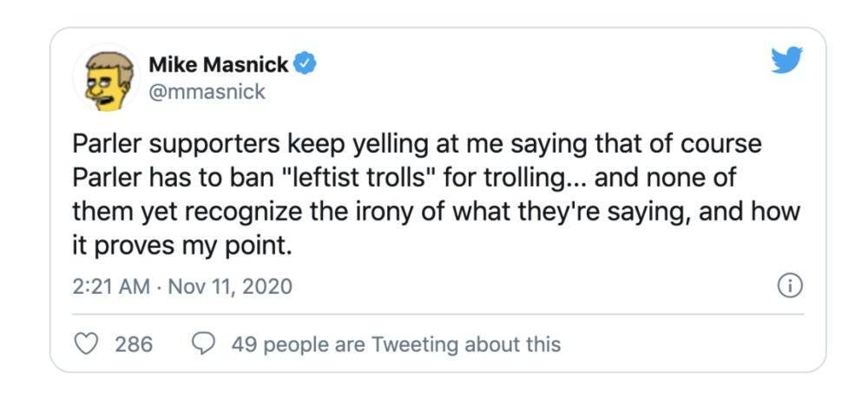Open the tweet info circle icon
This screenshot has width=868, height=411.
coord(790,286)
